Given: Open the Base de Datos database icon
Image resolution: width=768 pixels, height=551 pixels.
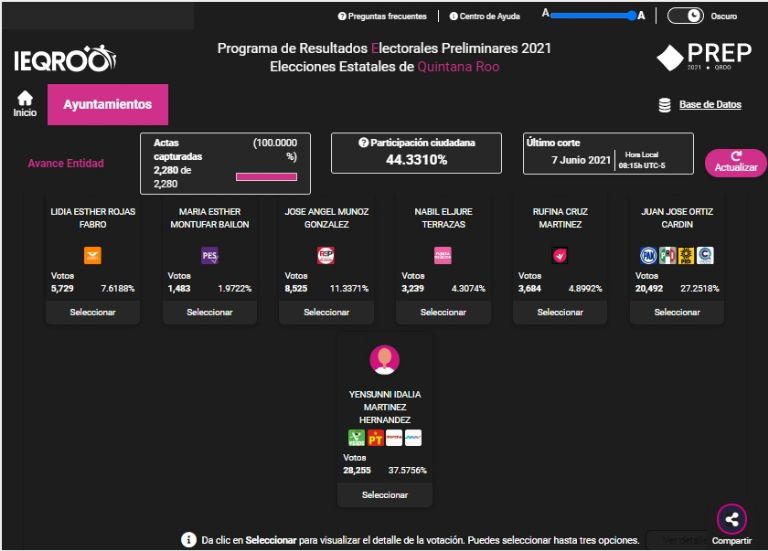Looking at the screenshot, I should [x=664, y=105].
